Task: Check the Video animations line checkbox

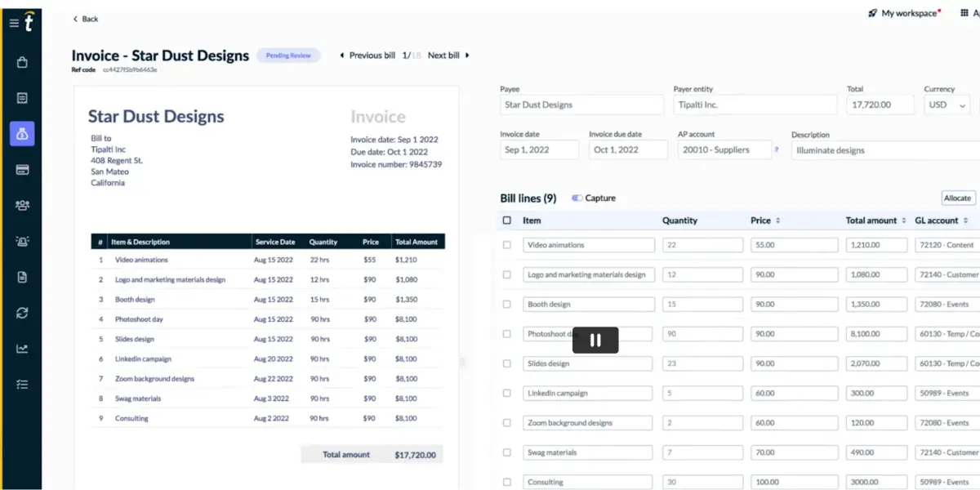Action: click(x=507, y=245)
